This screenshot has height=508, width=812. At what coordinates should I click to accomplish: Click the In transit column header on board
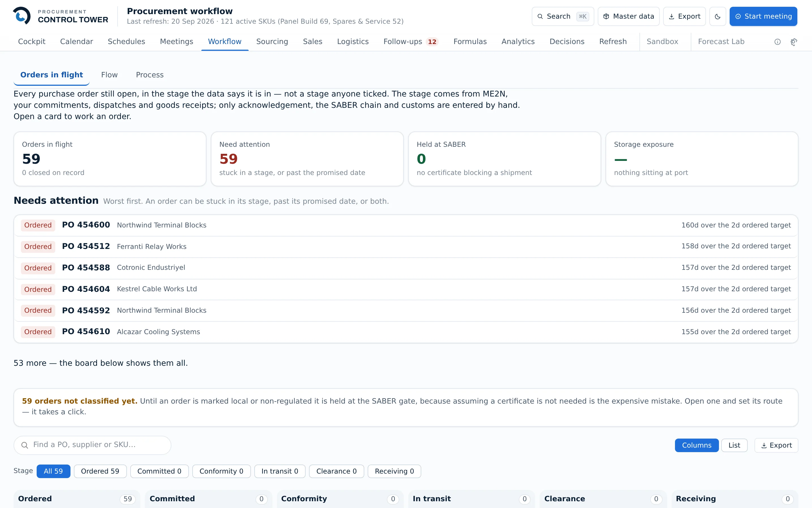coord(471,499)
